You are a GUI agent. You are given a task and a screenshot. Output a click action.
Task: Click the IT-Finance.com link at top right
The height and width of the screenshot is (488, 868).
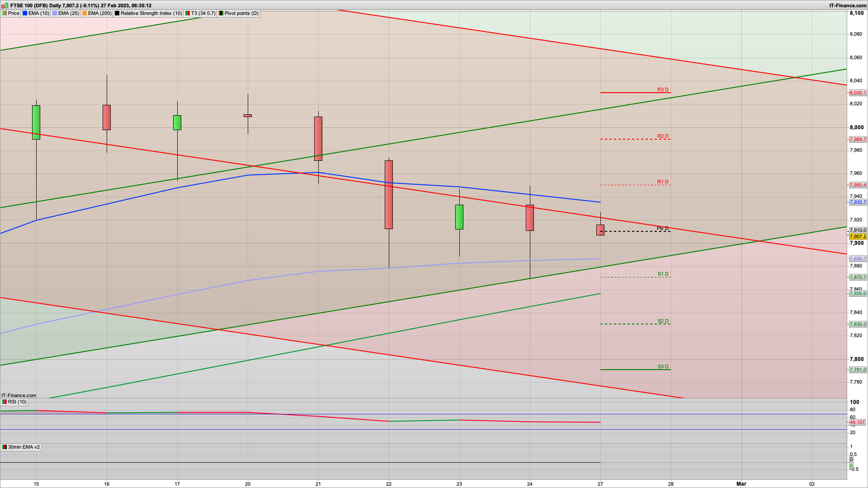[848, 5]
